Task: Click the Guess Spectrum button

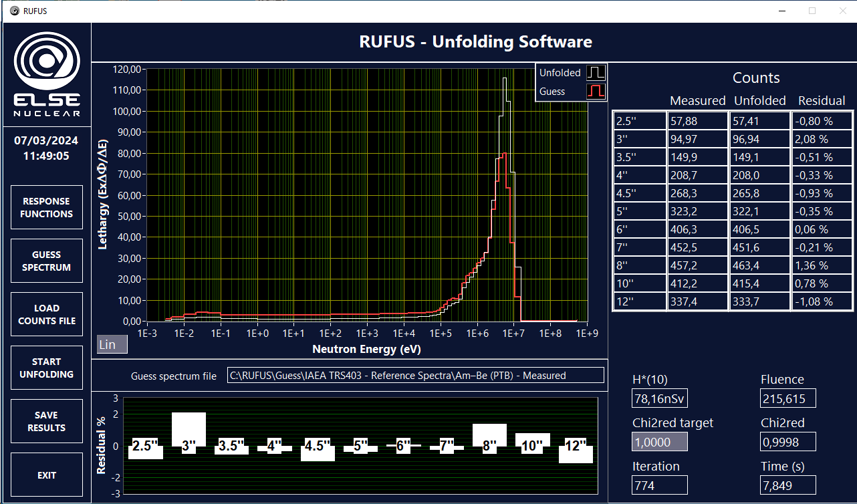Action: point(47,261)
